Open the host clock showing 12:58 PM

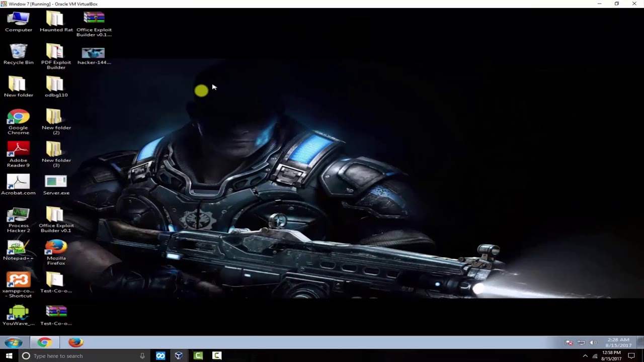pos(611,355)
